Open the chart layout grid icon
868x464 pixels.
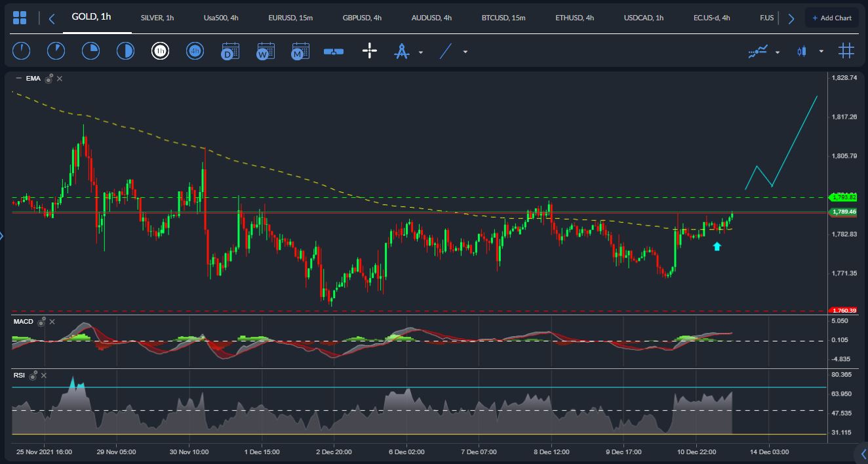coord(20,18)
